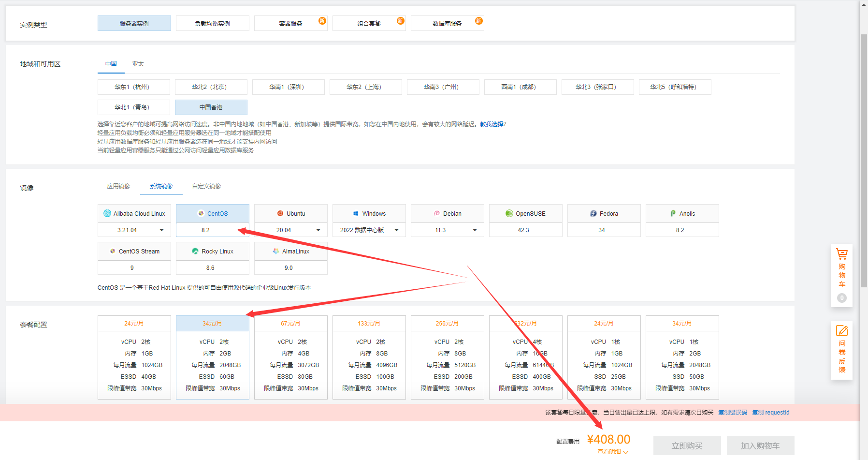This screenshot has width=868, height=460.
Task: Click 复制 requestId link
Action: pos(771,413)
